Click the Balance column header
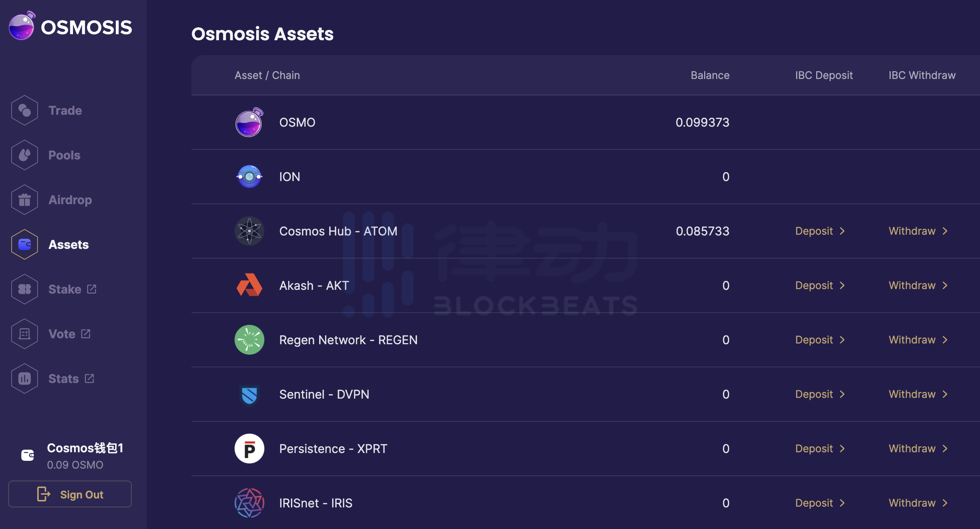980x529 pixels. [710, 75]
